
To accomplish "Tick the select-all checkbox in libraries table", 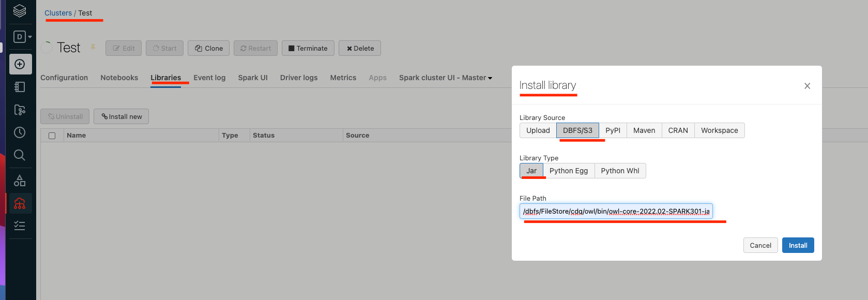I will click(52, 136).
